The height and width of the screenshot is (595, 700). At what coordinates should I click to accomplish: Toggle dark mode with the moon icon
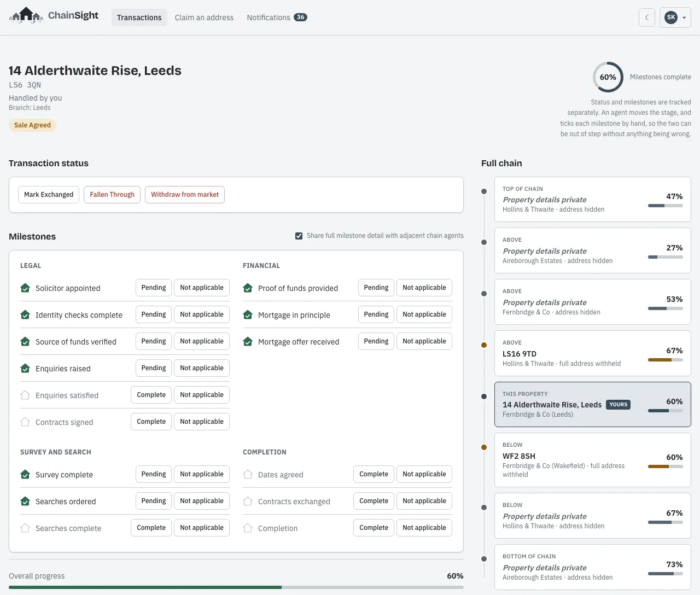pos(647,17)
